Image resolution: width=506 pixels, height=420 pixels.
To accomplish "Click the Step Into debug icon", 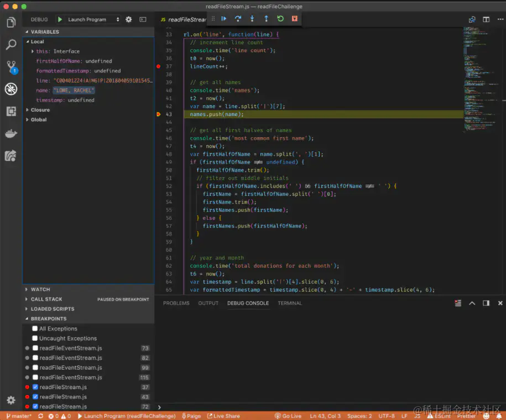I will (252, 19).
